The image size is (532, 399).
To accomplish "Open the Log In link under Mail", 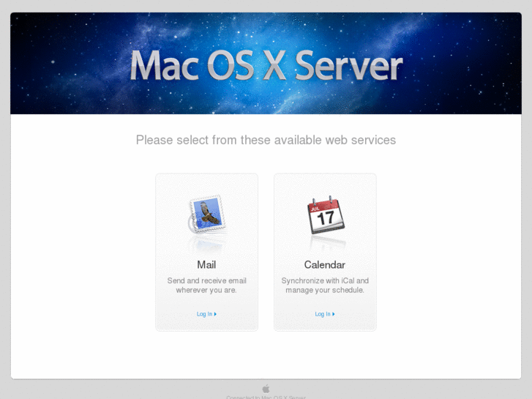I will click(206, 314).
